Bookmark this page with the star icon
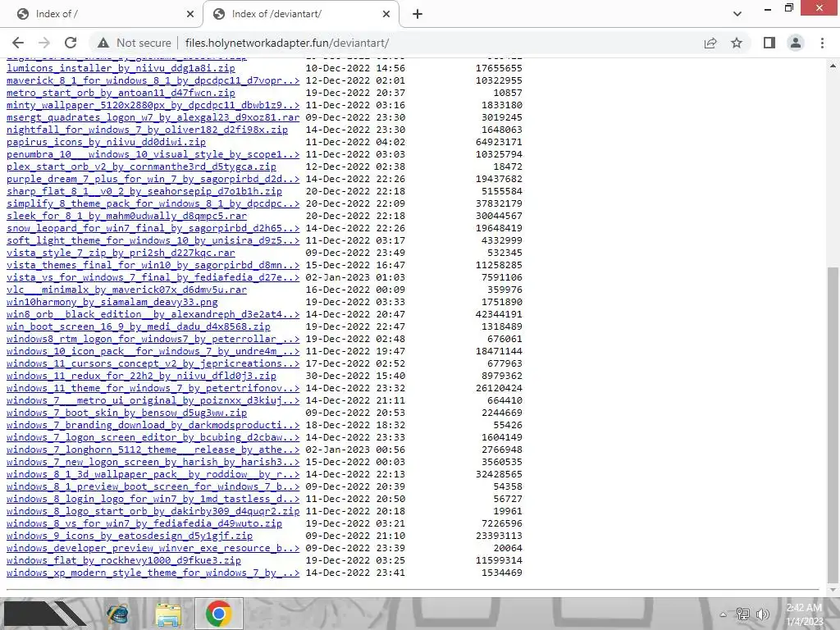 737,43
